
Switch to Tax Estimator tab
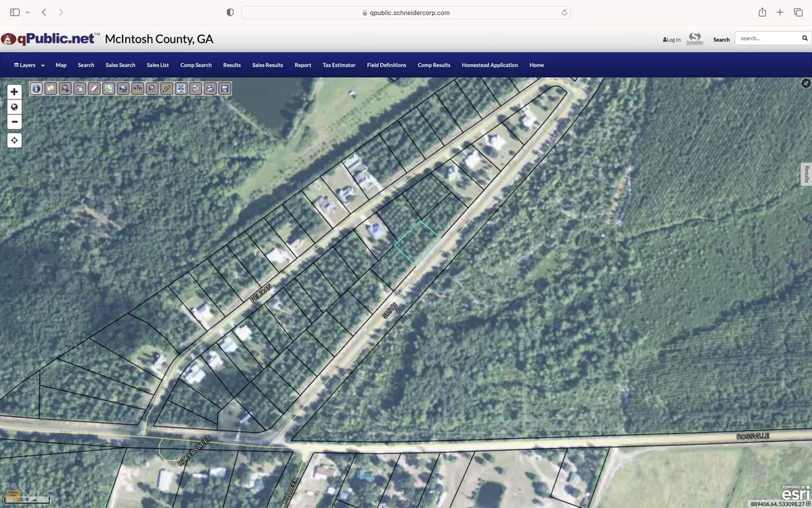(x=339, y=65)
